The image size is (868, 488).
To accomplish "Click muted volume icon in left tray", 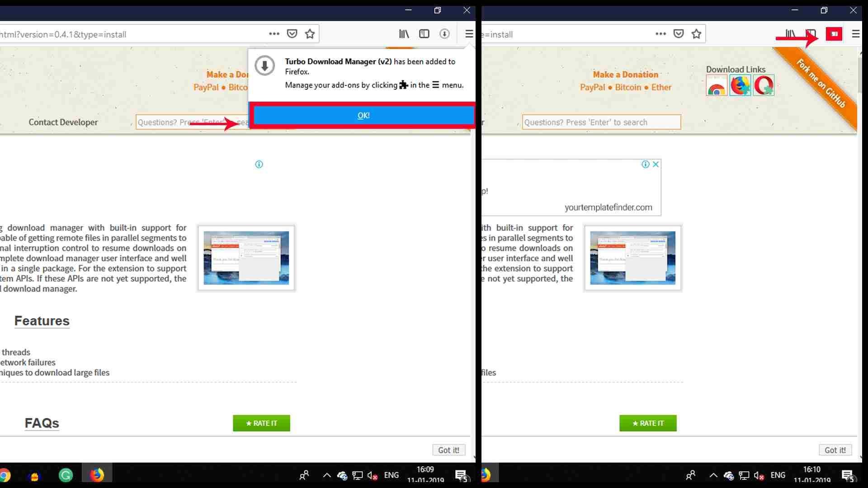I will (x=373, y=476).
